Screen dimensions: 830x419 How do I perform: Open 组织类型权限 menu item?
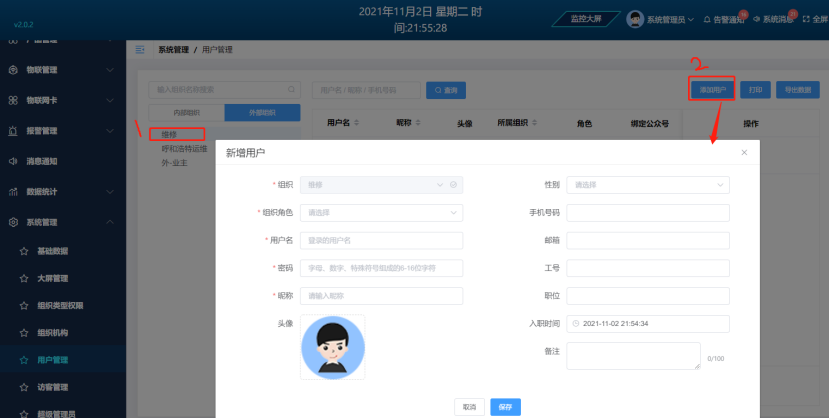coord(60,306)
